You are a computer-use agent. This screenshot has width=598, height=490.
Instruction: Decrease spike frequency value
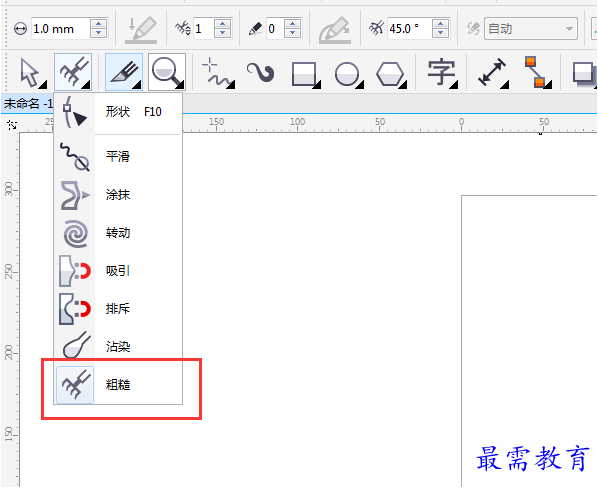(x=222, y=33)
